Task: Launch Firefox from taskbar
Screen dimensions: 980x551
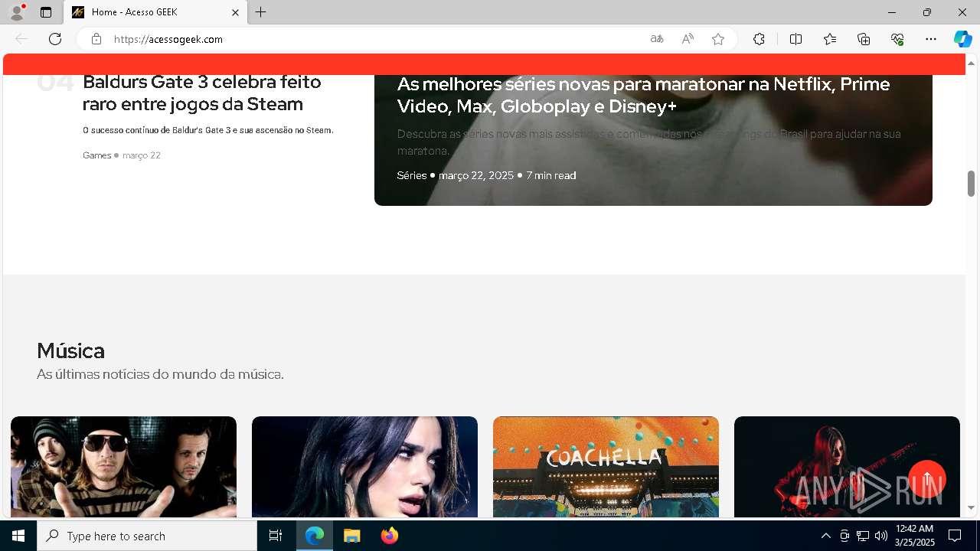Action: point(390,536)
